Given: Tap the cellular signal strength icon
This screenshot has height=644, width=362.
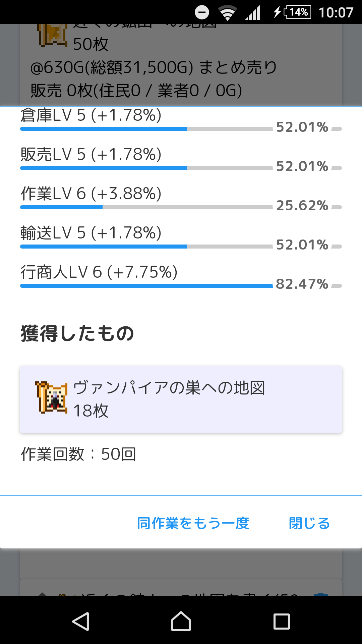Looking at the screenshot, I should click(253, 13).
